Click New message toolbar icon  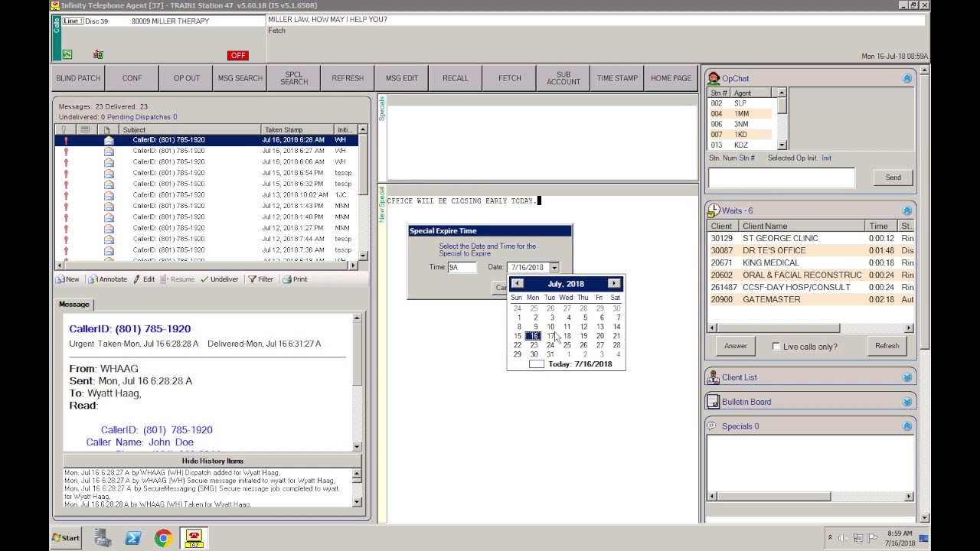click(x=67, y=279)
